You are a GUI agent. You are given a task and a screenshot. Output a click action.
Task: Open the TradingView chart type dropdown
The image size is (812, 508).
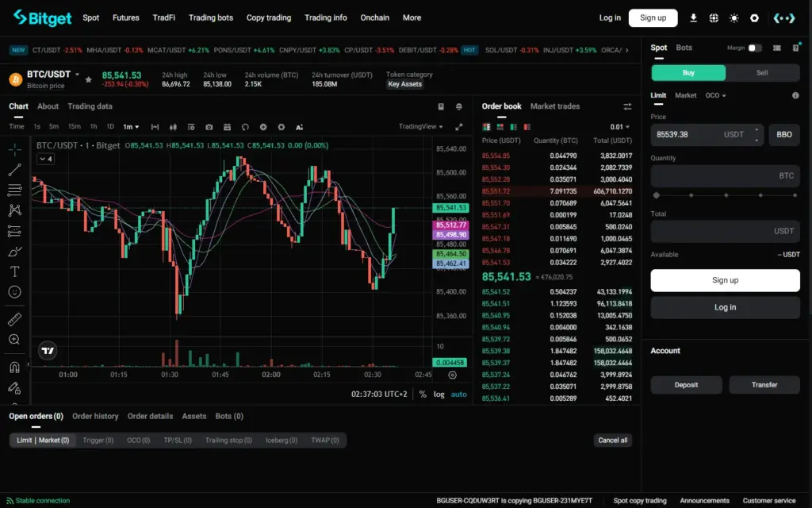[x=420, y=126]
